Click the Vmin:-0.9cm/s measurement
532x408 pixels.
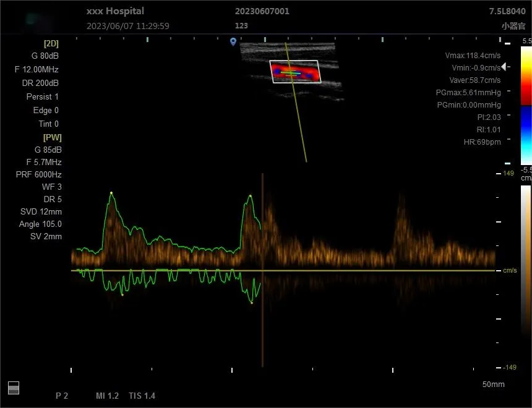[x=476, y=68]
